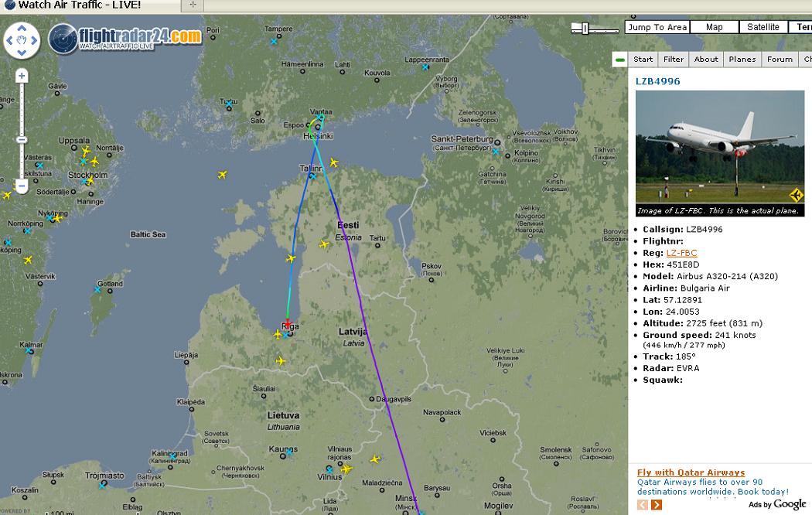This screenshot has height=515, width=812.
Task: Click the 'Baltic Sea' map label
Action: click(148, 234)
